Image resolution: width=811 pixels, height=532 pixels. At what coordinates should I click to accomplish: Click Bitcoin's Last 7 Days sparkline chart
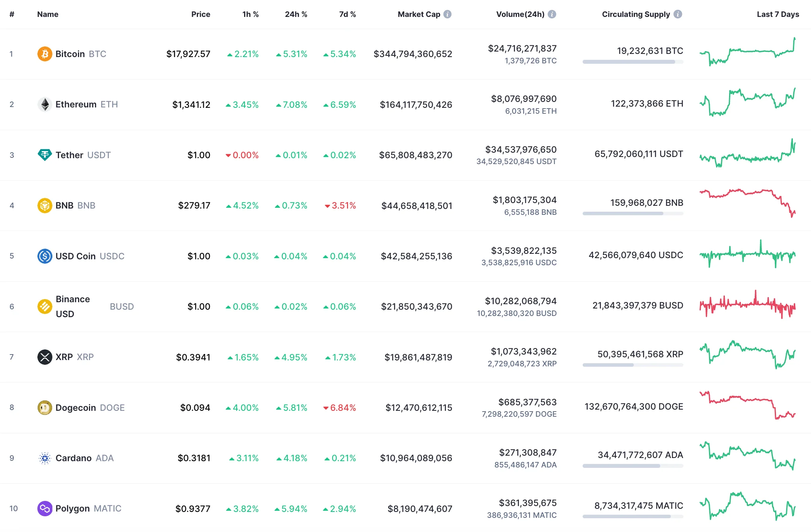coord(748,54)
